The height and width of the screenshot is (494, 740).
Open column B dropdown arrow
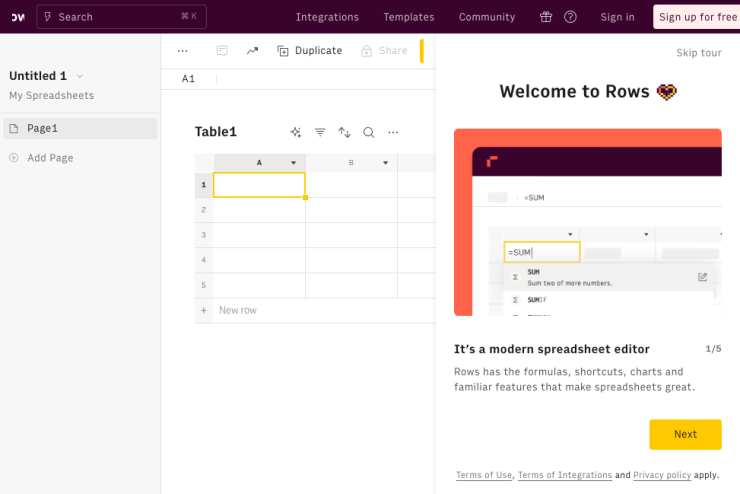click(386, 163)
